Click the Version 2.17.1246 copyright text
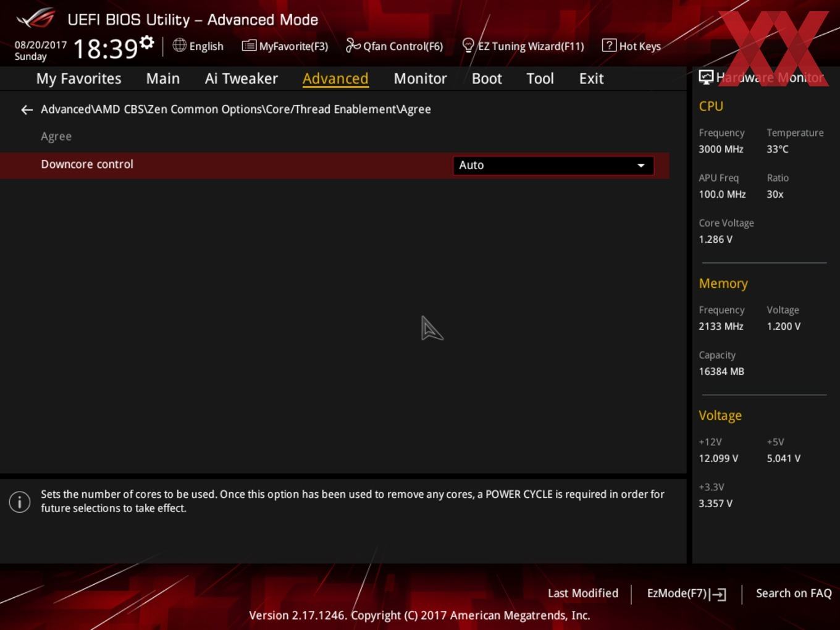The image size is (840, 630). pyautogui.click(x=419, y=616)
